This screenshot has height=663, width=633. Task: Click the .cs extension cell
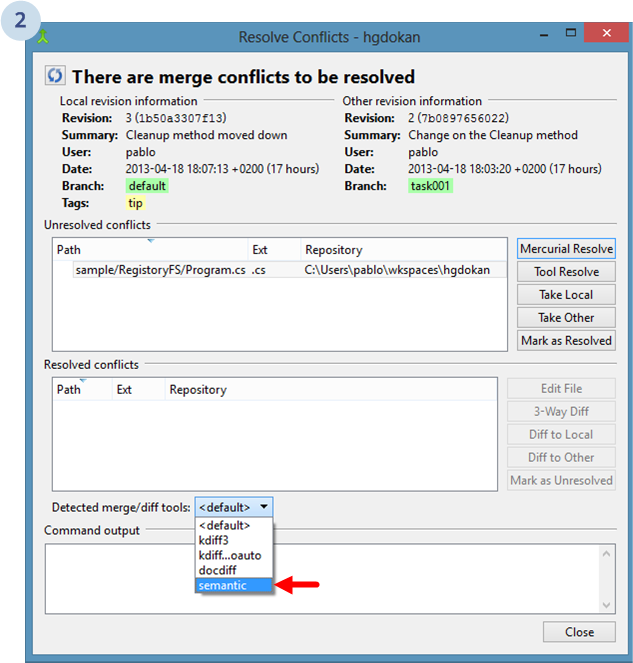pos(258,270)
